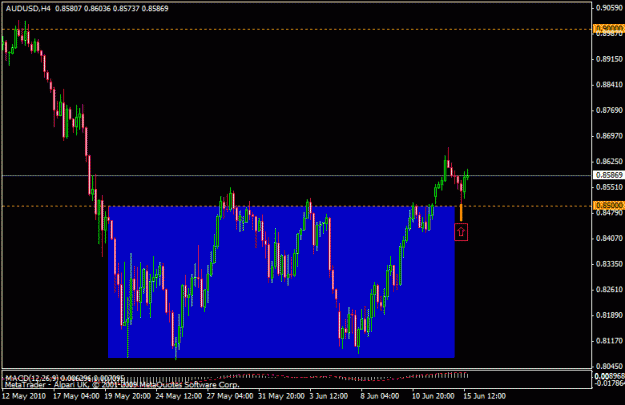
Task: Click the 0.85510 price axis value
Action: tap(609, 187)
